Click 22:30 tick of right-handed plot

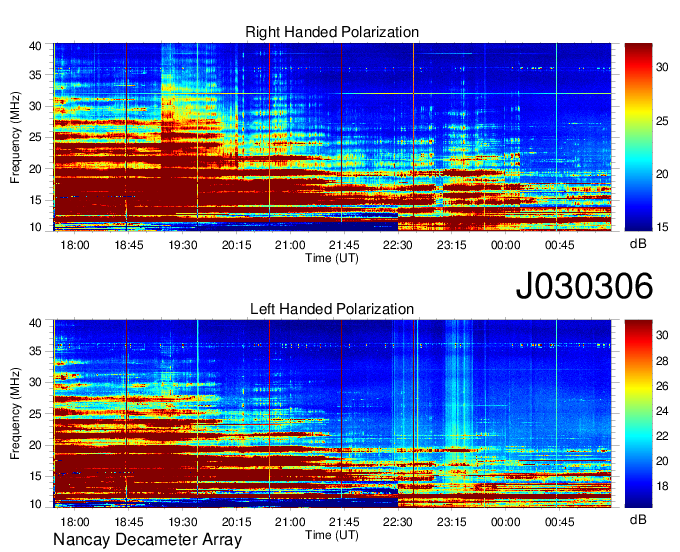click(398, 245)
